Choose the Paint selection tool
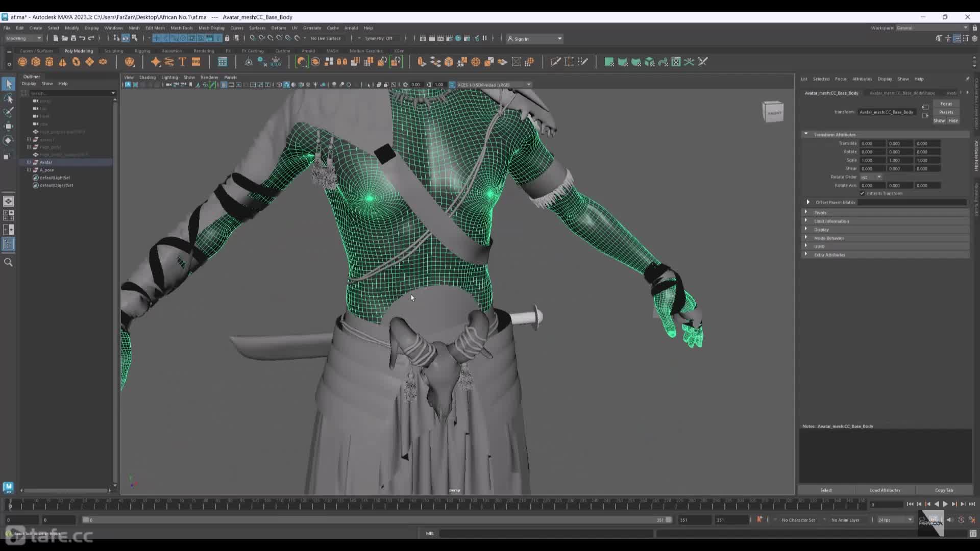 pyautogui.click(x=8, y=112)
